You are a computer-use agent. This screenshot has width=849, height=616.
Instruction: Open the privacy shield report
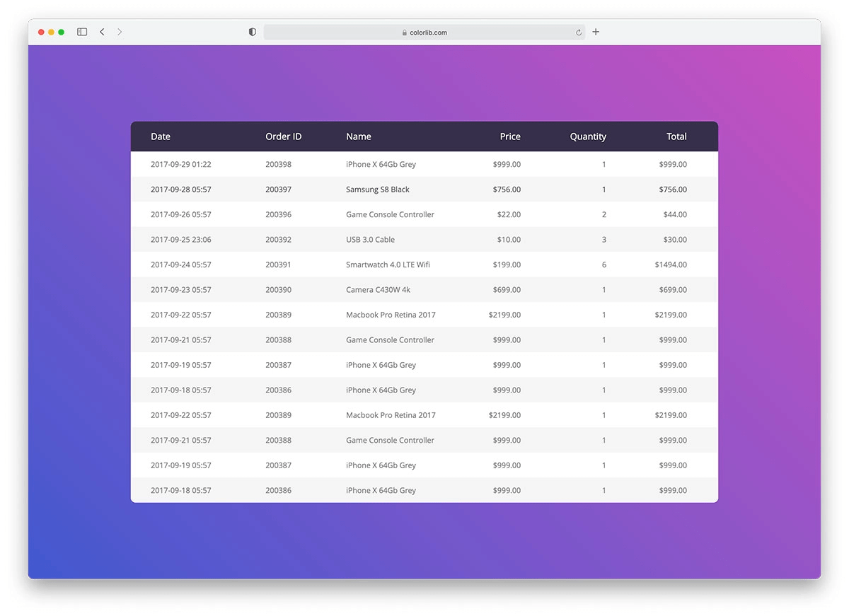252,32
